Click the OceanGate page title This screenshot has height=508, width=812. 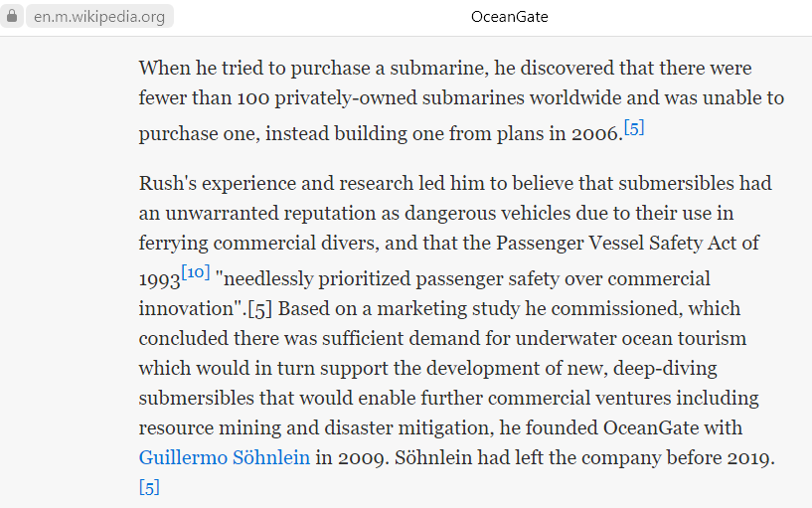tap(510, 17)
